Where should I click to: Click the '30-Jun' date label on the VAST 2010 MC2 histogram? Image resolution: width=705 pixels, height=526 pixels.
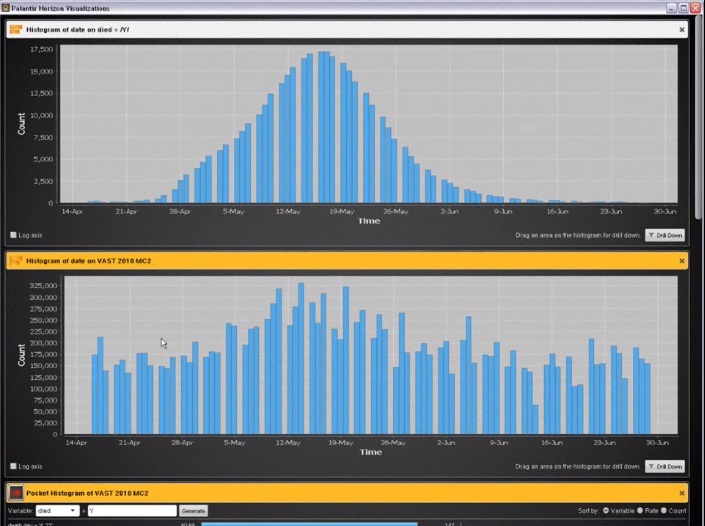coord(658,443)
